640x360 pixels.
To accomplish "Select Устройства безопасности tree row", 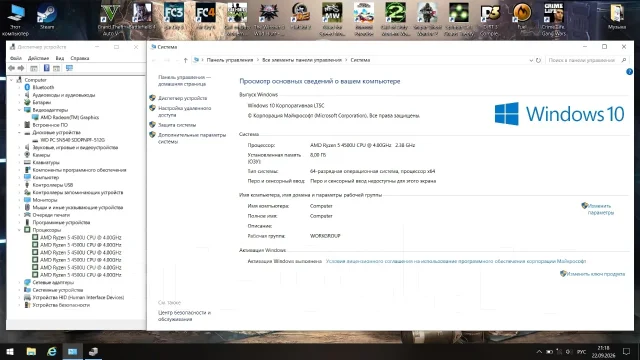I will pyautogui.click(x=61, y=305).
